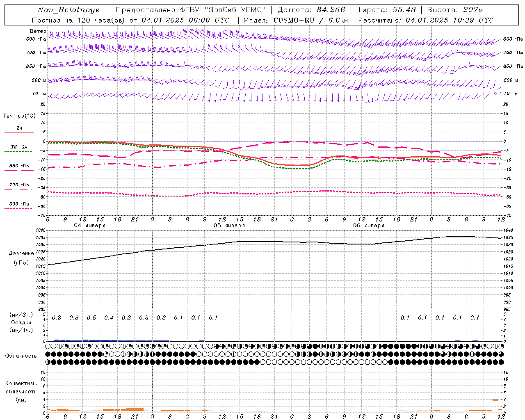525x420 pixels.
Task: Select the 10 м wind level label on left
Action: [x=39, y=94]
